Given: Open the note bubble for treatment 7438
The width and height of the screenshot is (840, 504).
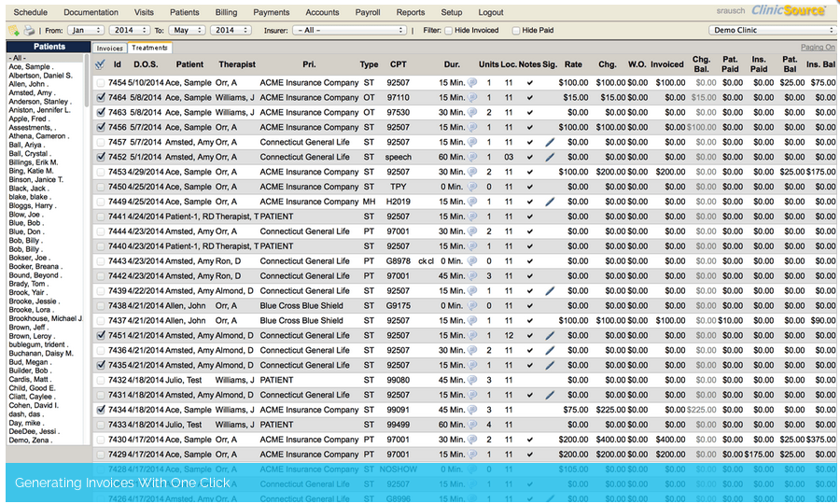Looking at the screenshot, I should pos(472,306).
